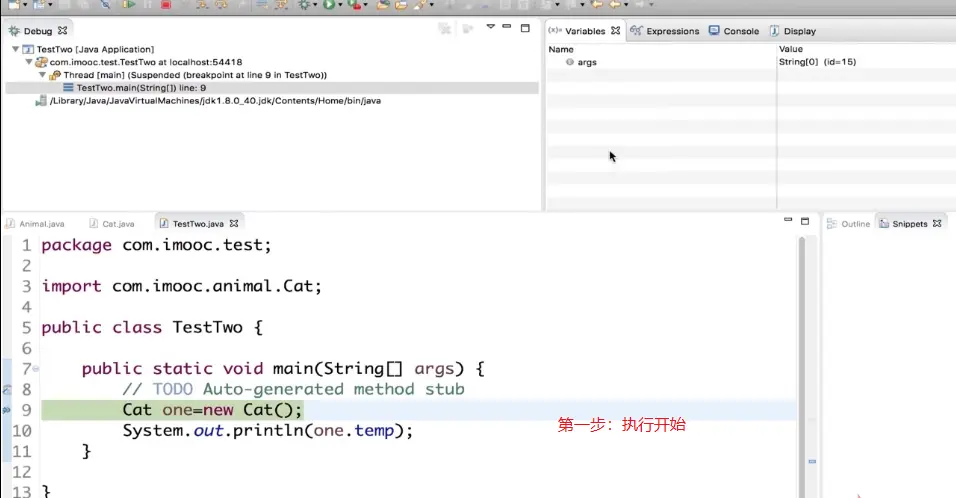Viewport: 956px width, 498px height.
Task: Select the TestTwo [Java Application] launch entry
Action: 95,49
